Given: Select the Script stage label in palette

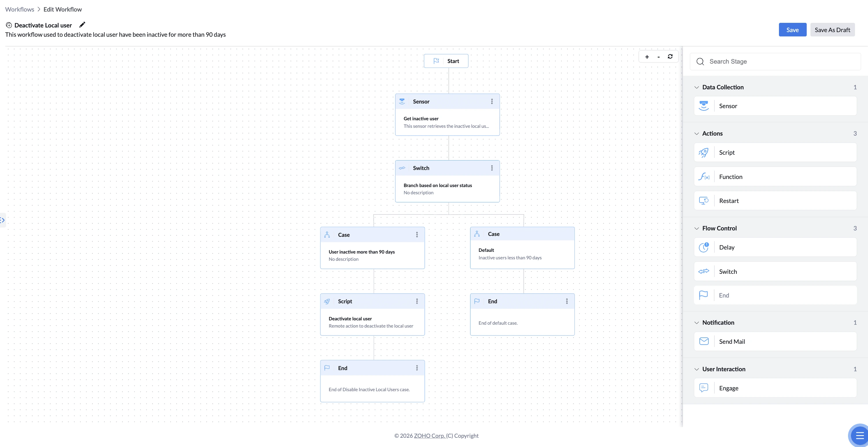Looking at the screenshot, I should tap(727, 152).
